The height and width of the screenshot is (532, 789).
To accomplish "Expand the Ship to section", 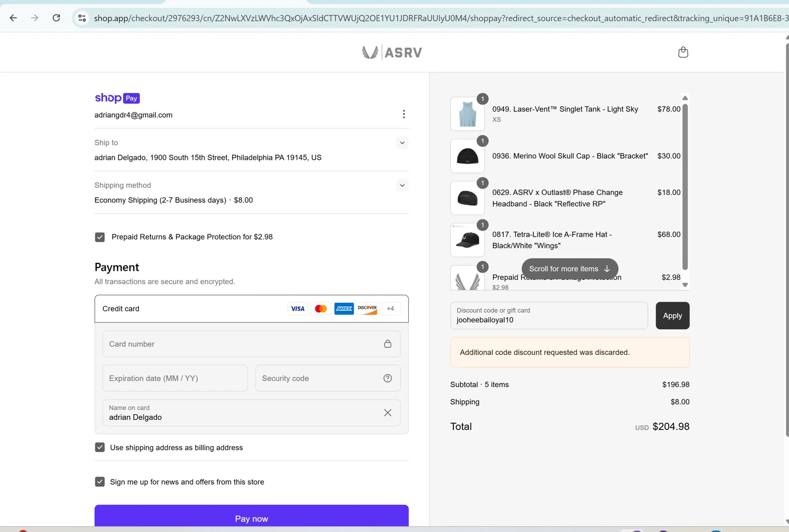I will 402,143.
